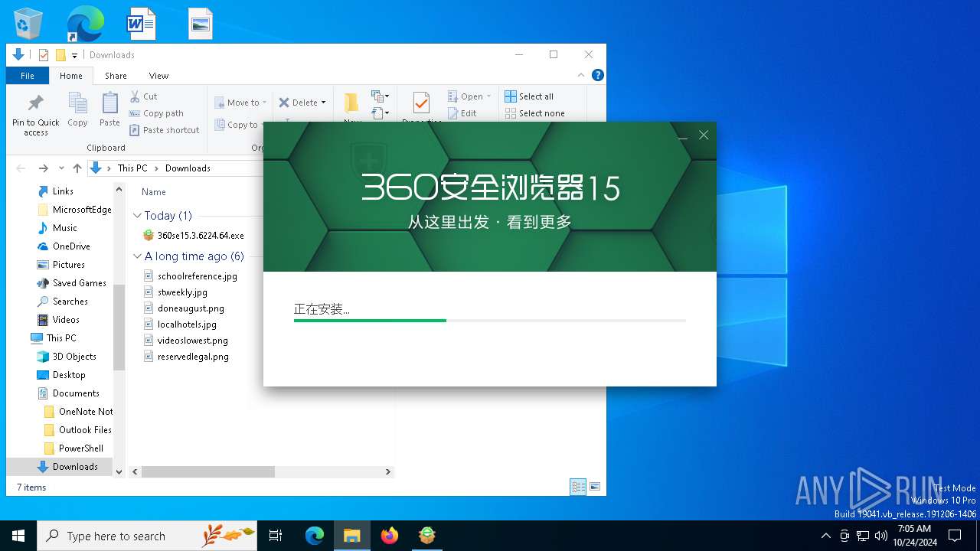Viewport: 980px width, 551px height.
Task: Click the Up directory arrow
Action: tap(77, 168)
